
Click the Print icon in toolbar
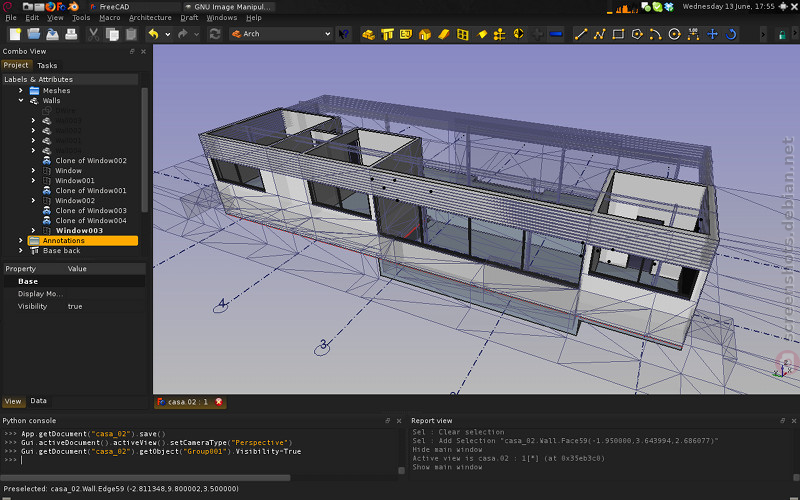coord(71,34)
